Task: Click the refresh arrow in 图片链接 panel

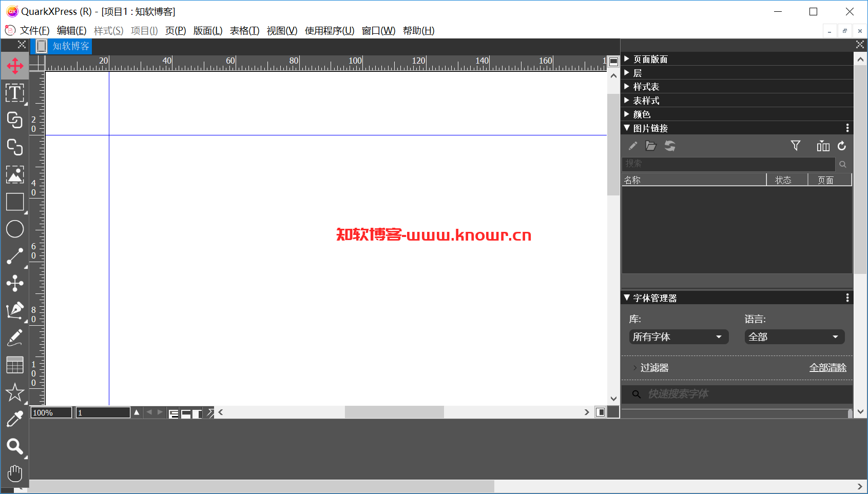Action: point(842,146)
